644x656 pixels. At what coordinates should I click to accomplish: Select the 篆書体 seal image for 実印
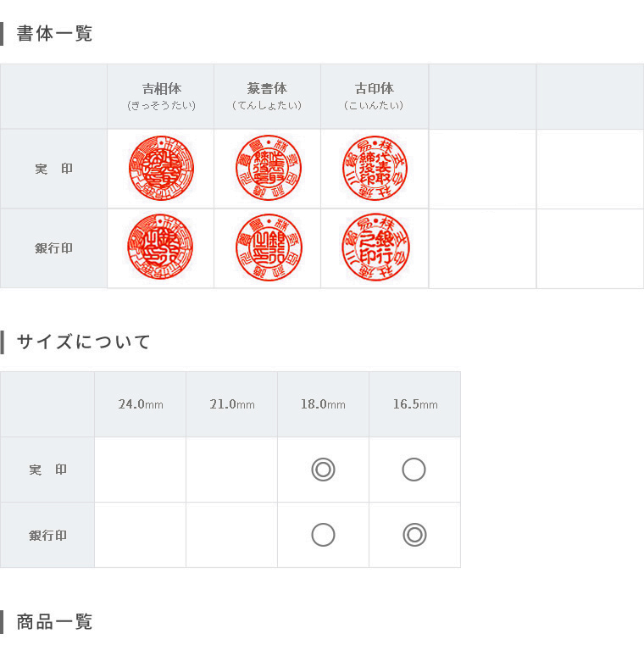pyautogui.click(x=269, y=168)
